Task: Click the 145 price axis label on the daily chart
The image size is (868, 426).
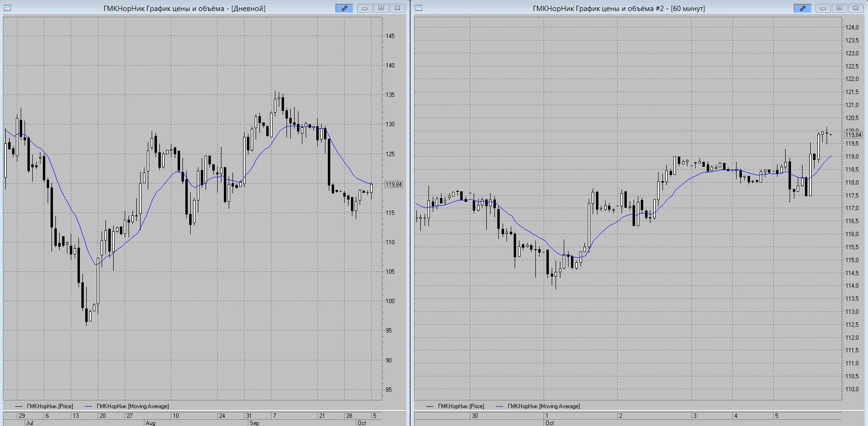Action: pyautogui.click(x=390, y=36)
